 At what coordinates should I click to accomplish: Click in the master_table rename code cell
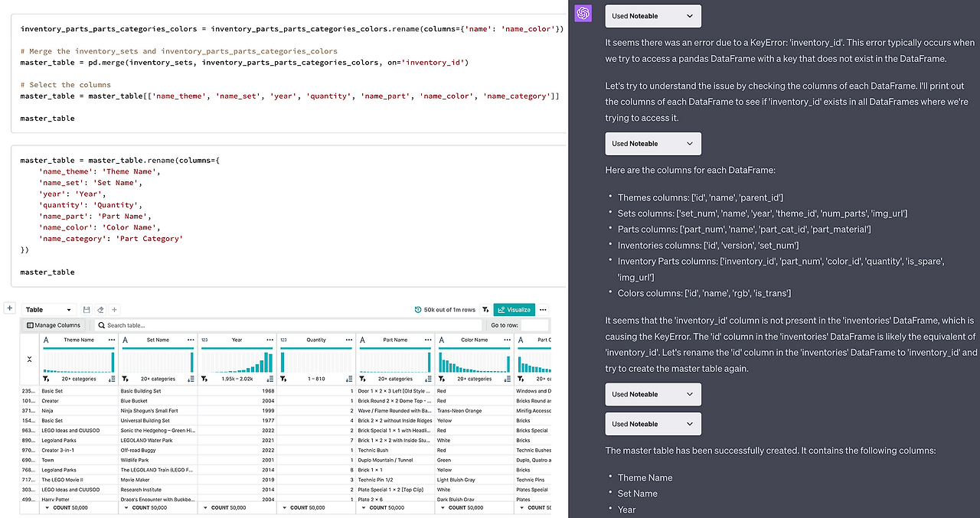click(x=289, y=217)
